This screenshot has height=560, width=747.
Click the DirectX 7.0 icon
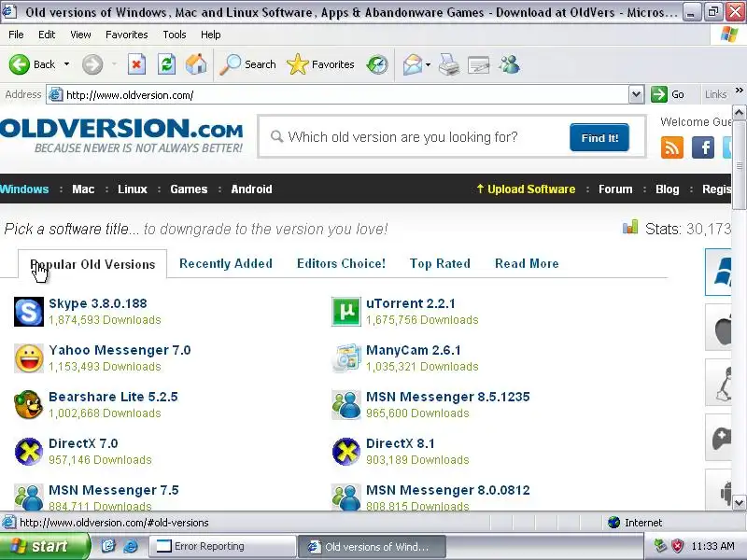pos(29,452)
